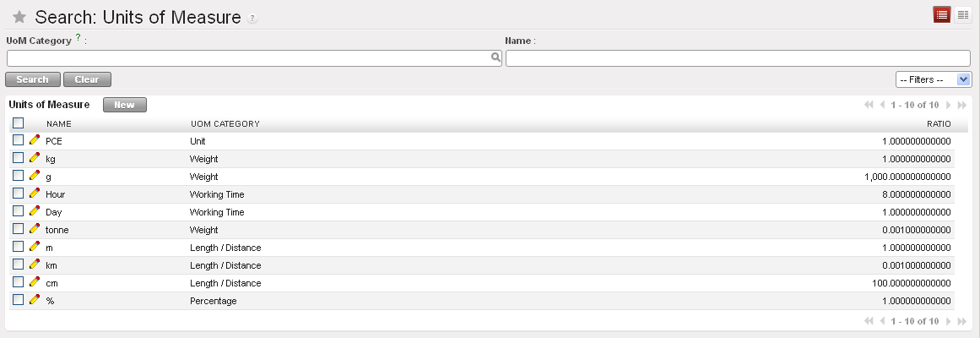Focus the Name search field
Viewport: 980px width, 338px height.
738,58
